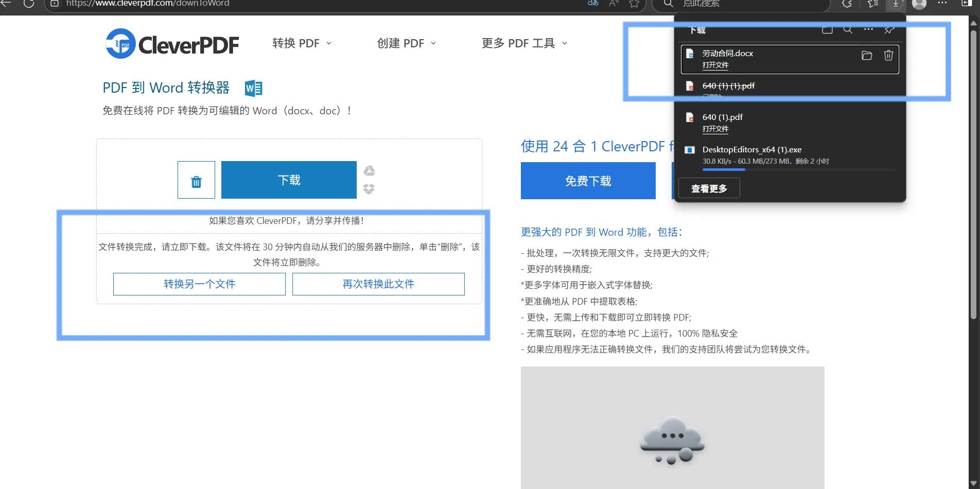Expand the 创建 PDF menu
Image resolution: width=980 pixels, height=489 pixels.
(406, 43)
